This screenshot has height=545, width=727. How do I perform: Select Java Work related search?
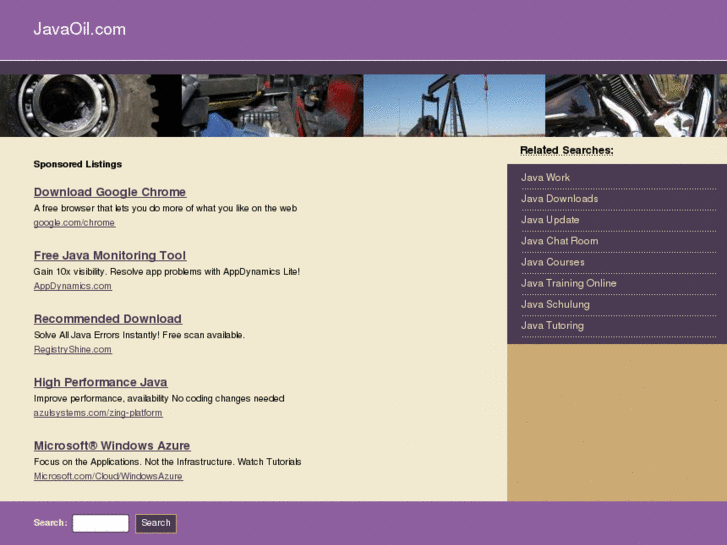(545, 178)
